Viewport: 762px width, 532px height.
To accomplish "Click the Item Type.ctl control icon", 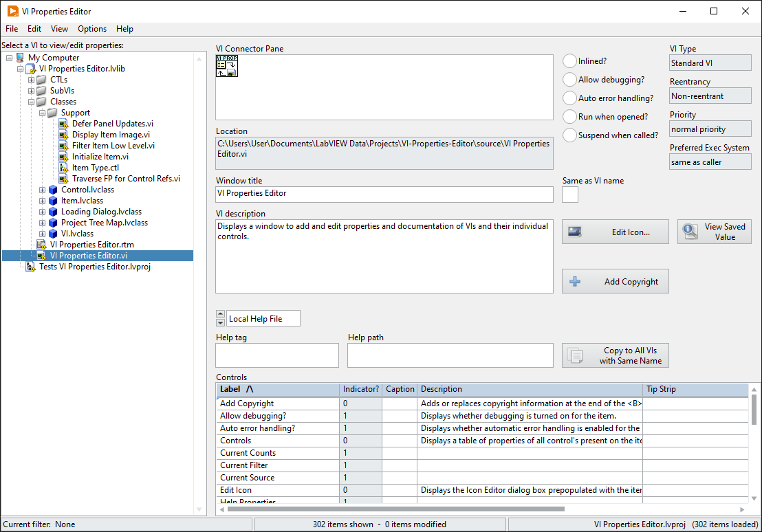I will coord(64,168).
